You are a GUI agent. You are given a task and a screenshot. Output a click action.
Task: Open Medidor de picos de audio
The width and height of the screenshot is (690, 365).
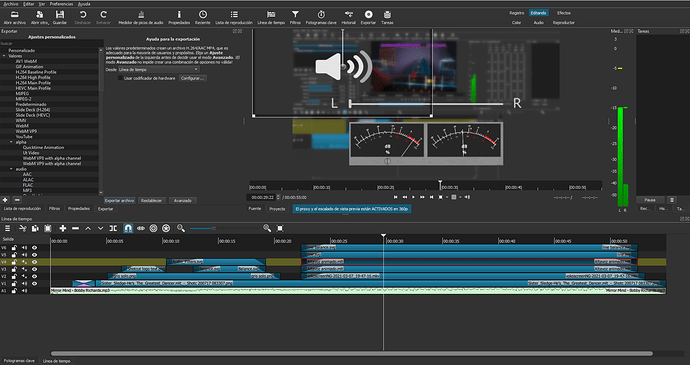[x=141, y=15]
